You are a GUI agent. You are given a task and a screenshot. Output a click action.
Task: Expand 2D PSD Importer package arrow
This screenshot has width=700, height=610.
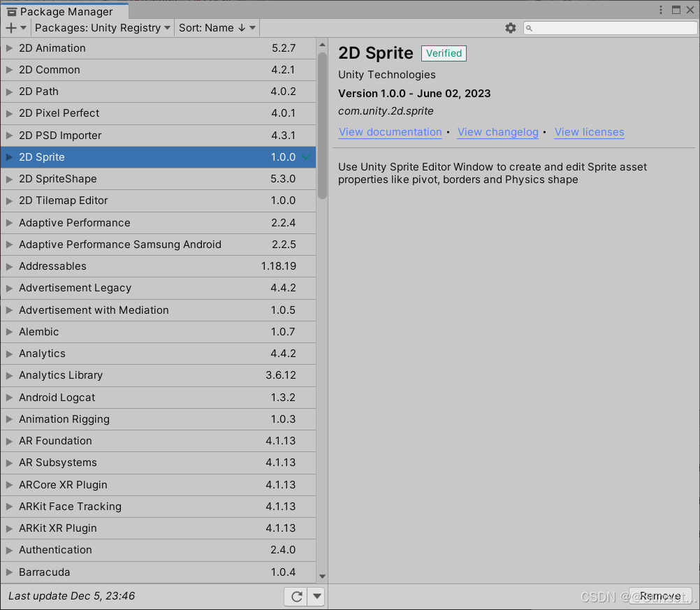pyautogui.click(x=9, y=136)
